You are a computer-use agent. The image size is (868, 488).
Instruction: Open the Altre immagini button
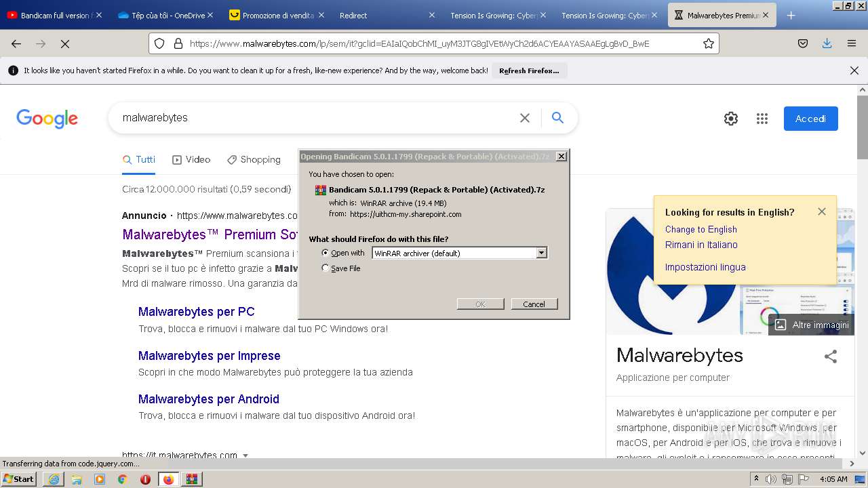coord(812,325)
